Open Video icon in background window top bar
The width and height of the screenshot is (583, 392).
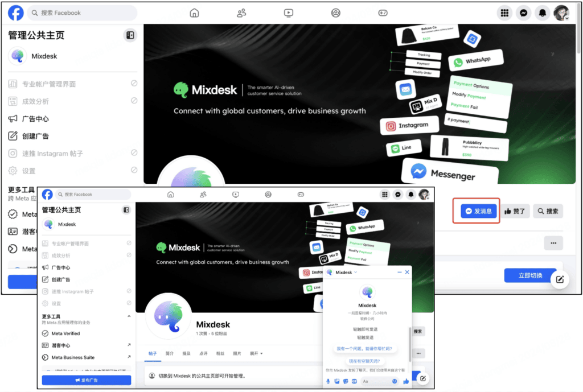click(x=289, y=13)
